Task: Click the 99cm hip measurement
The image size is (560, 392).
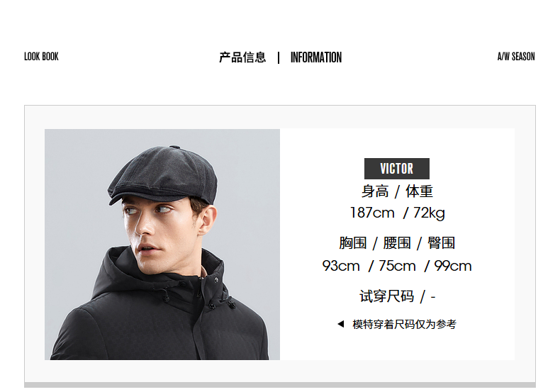Action: [452, 266]
